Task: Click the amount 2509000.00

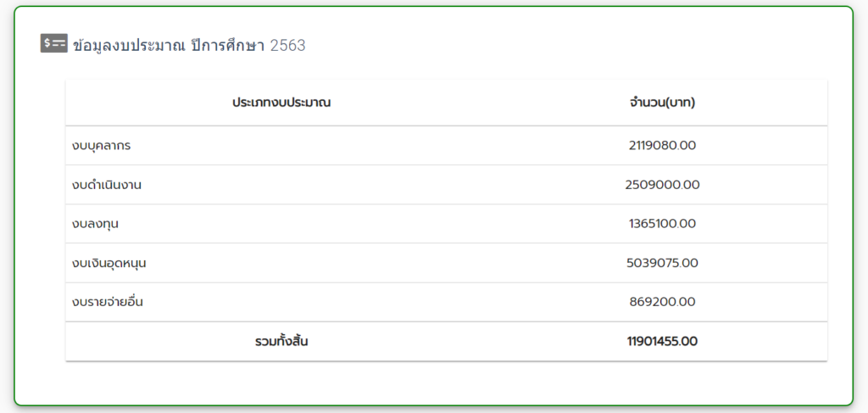Action: (662, 185)
